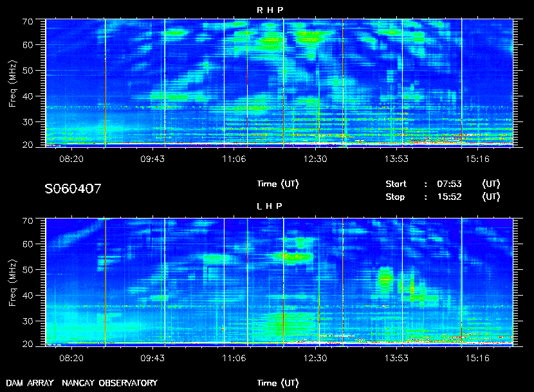Click the start time value "07:53"
Image resolution: width=534 pixels, height=392 pixels.
click(449, 184)
